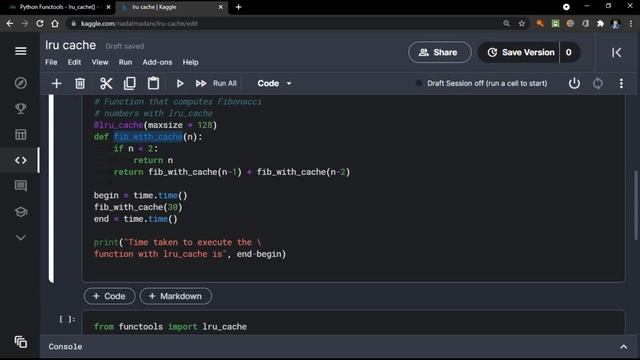
Task: Open the Courses graduation cap icon
Action: pyautogui.click(x=20, y=212)
